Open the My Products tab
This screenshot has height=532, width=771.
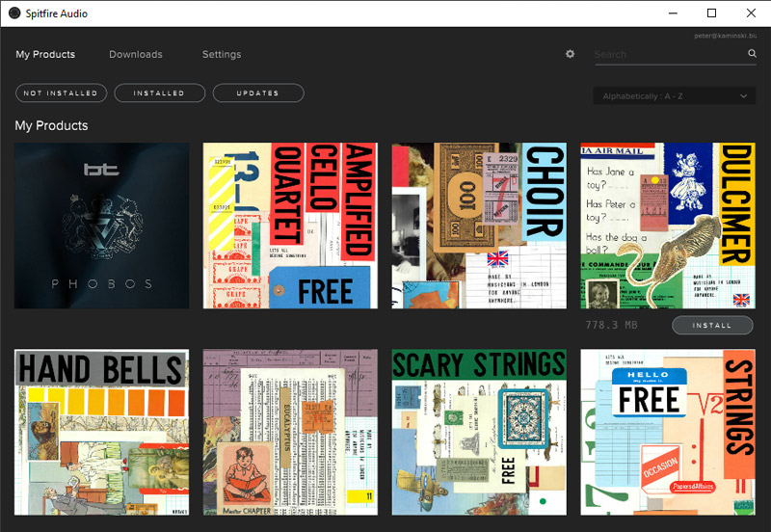click(45, 54)
